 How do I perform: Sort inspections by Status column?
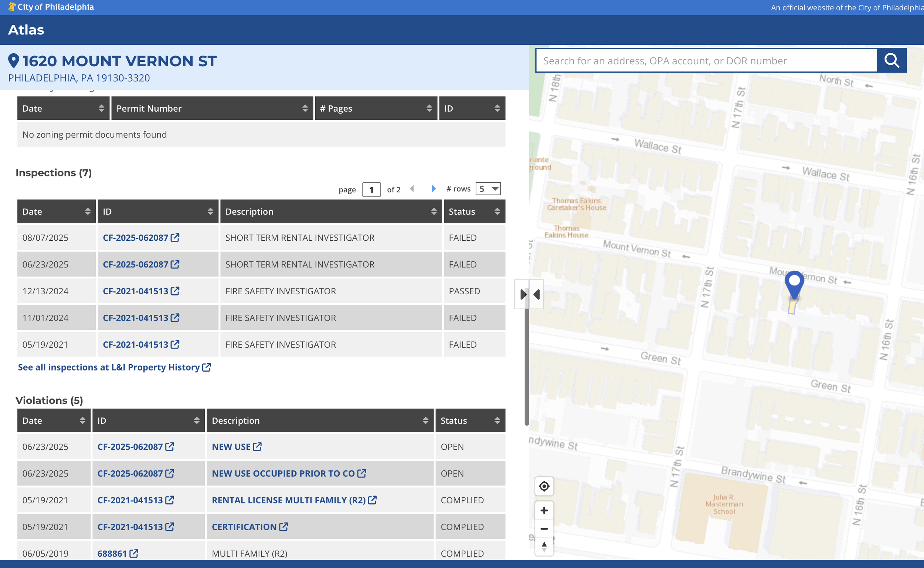click(x=474, y=212)
